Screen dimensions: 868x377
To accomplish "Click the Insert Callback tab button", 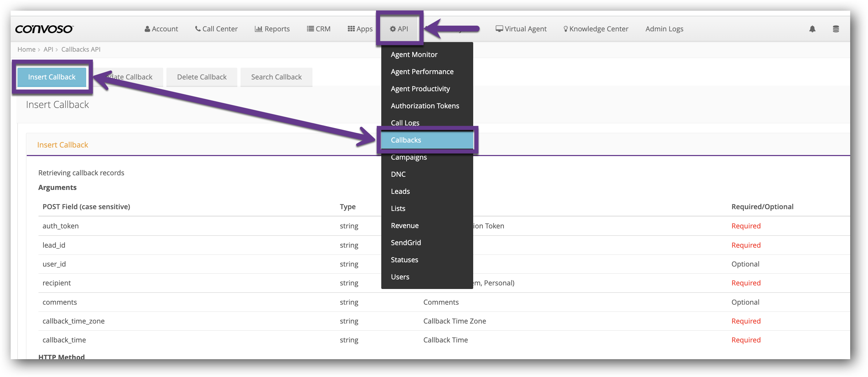I will (52, 77).
